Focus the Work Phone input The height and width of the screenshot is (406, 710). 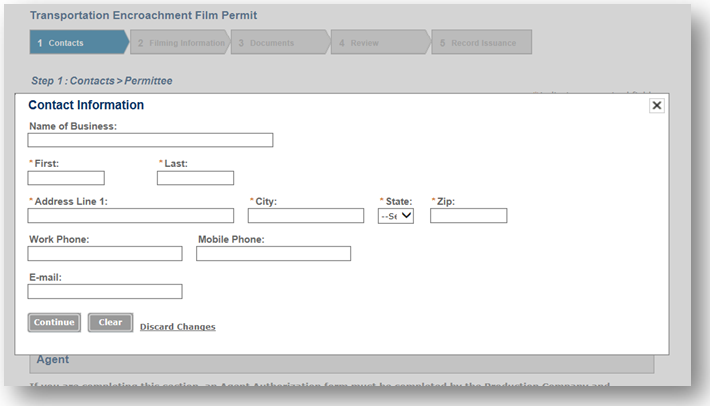click(105, 254)
